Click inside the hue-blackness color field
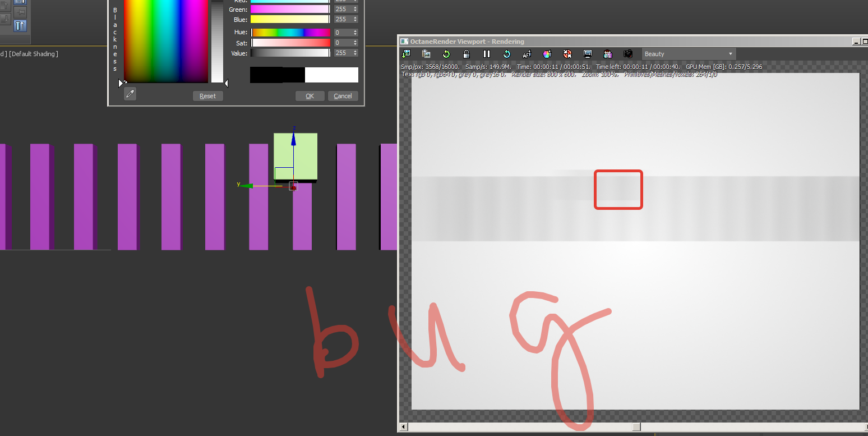 point(165,42)
